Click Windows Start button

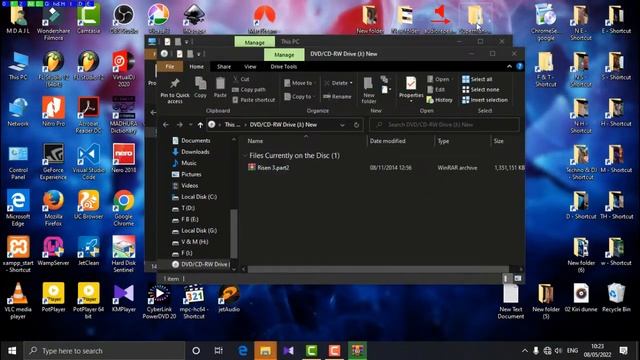pyautogui.click(x=12, y=351)
